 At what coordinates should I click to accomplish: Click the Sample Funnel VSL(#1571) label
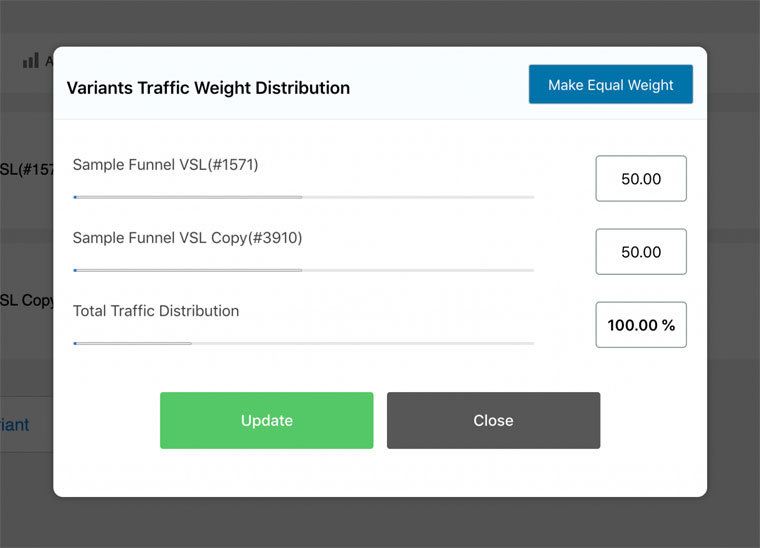click(x=165, y=165)
